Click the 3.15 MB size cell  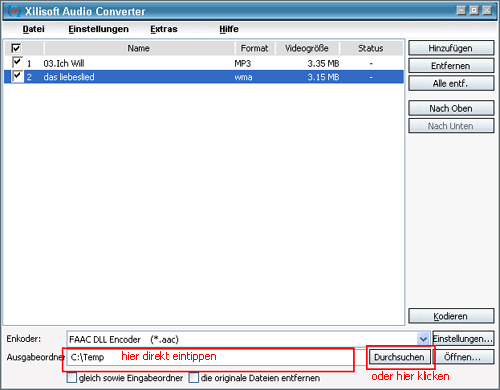[x=323, y=77]
